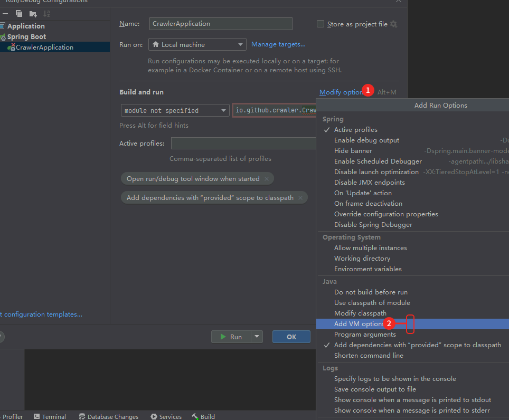The height and width of the screenshot is (420, 509).
Task: Click the Manage targets link
Action: [278, 44]
